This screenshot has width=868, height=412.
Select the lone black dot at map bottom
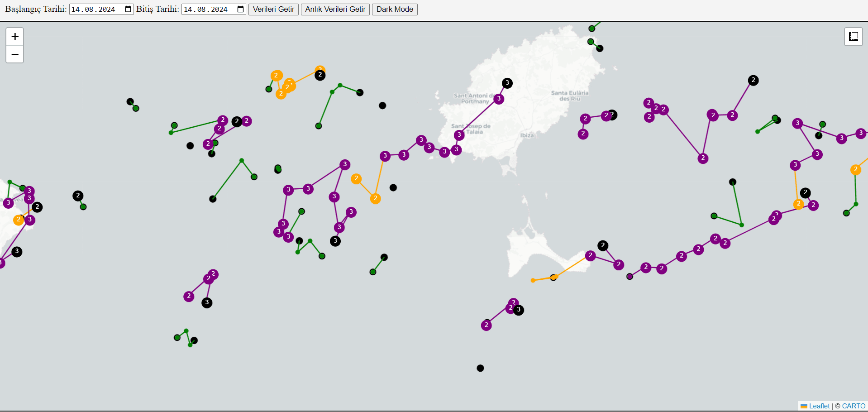(x=480, y=368)
